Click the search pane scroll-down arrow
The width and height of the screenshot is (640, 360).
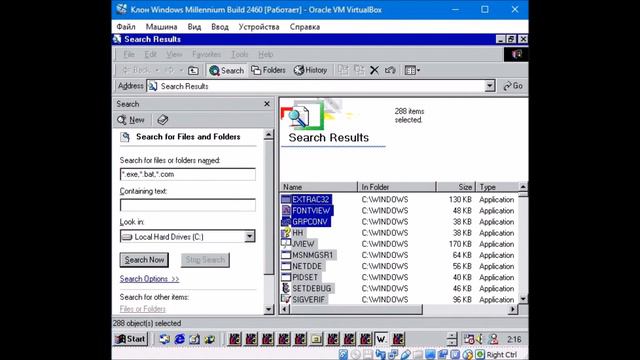click(269, 309)
